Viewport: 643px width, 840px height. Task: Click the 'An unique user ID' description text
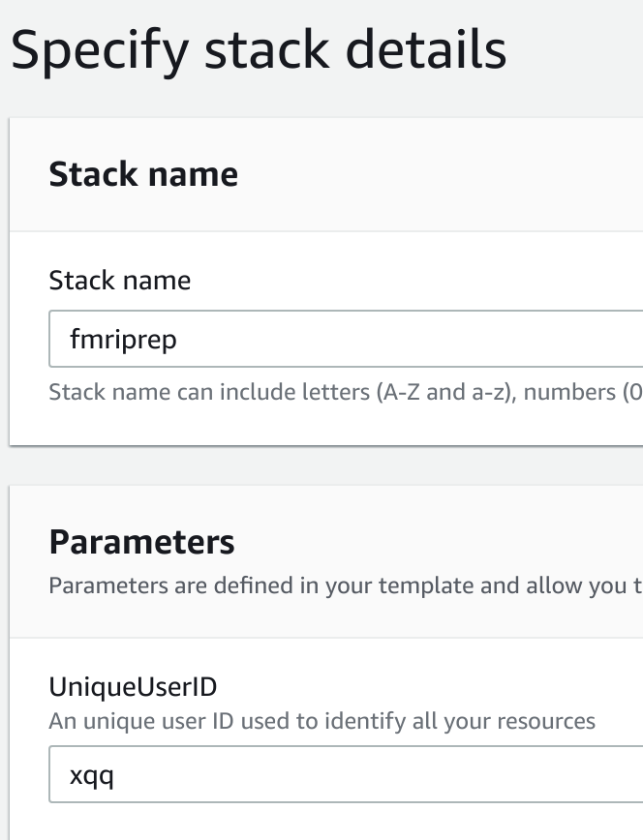pos(321,721)
